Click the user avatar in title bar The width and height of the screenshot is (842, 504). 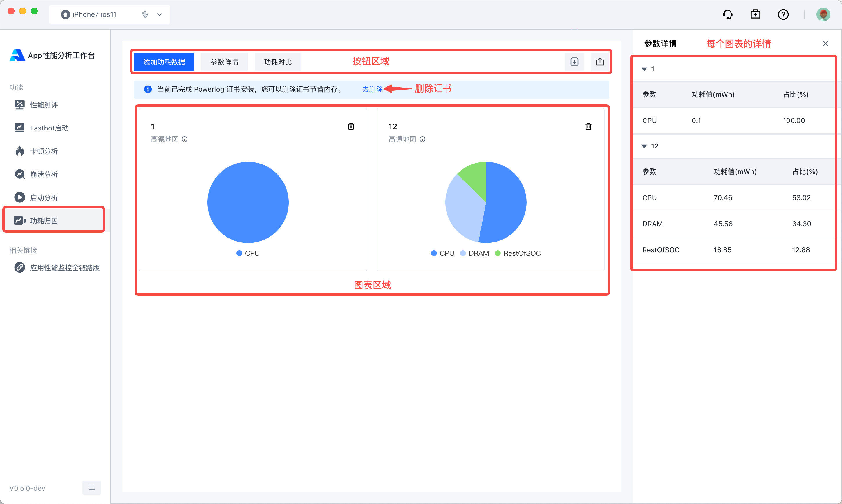pyautogui.click(x=823, y=14)
